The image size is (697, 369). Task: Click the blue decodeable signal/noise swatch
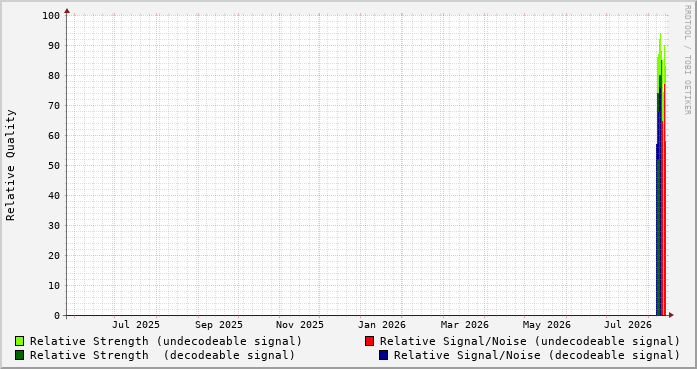[x=384, y=355]
